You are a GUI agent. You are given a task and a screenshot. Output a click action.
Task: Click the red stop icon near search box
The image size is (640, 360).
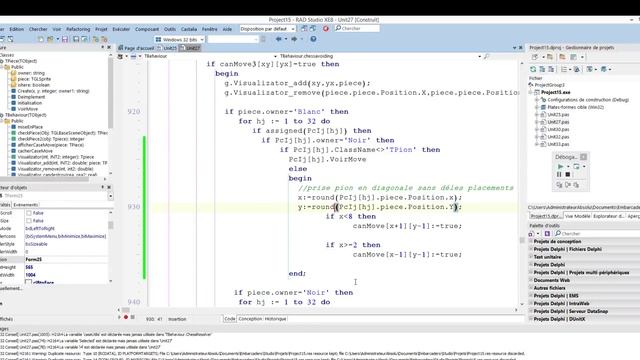point(326,29)
